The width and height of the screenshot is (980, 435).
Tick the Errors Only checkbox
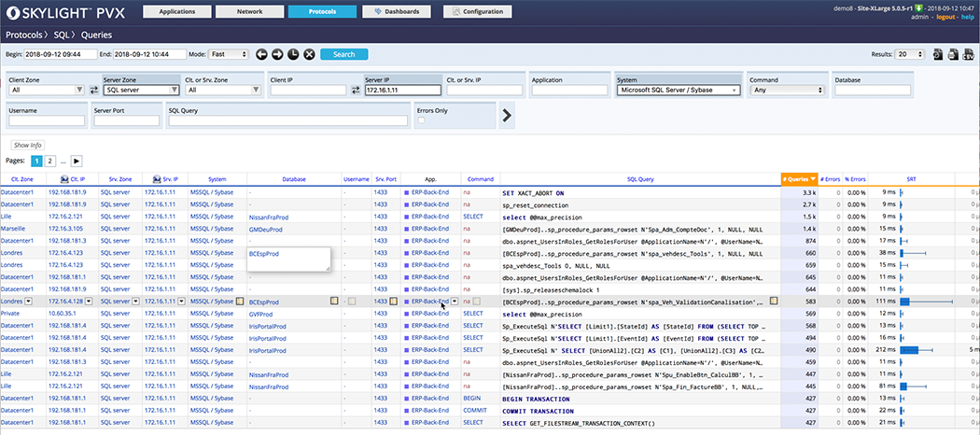[x=421, y=120]
